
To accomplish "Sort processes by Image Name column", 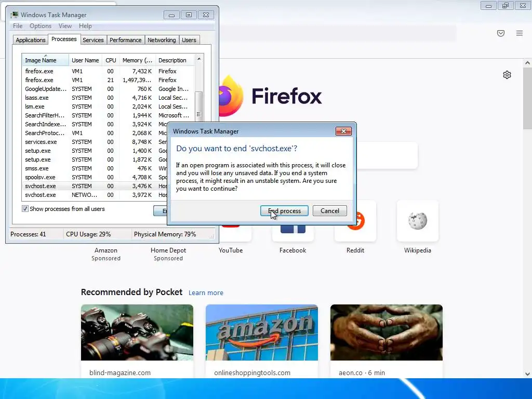I will 46,60.
